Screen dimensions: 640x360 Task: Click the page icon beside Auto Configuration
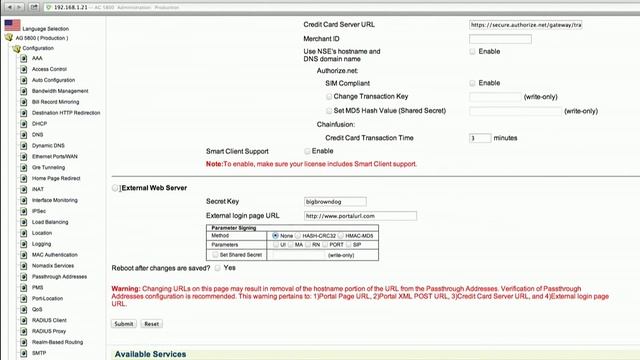pos(24,80)
